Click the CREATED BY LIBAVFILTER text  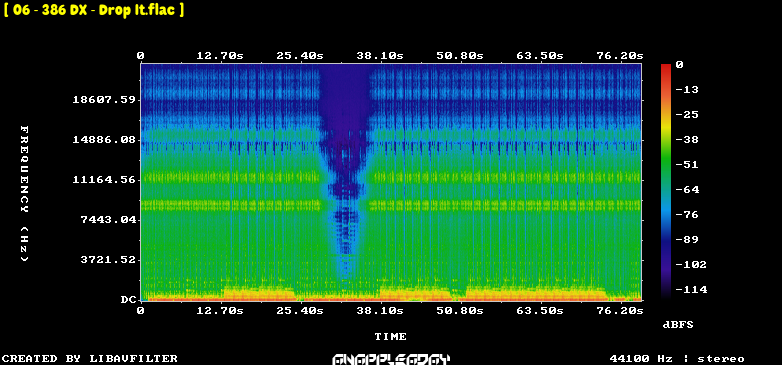[x=90, y=359]
